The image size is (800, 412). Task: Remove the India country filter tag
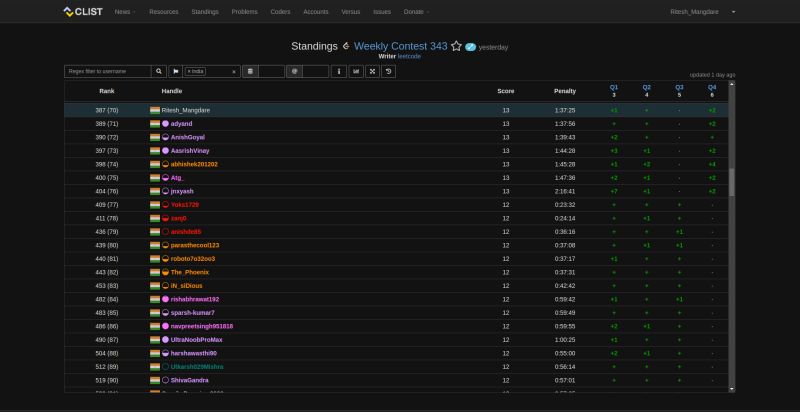pos(234,72)
